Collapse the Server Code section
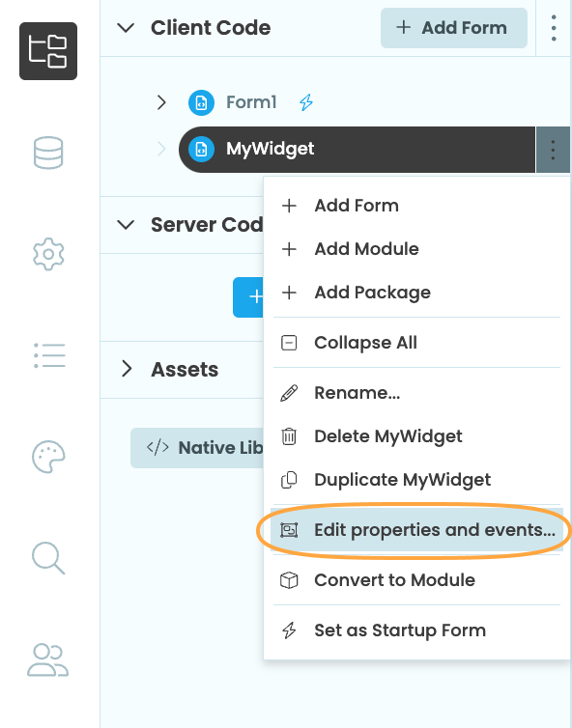The width and height of the screenshot is (572, 728). click(x=126, y=225)
